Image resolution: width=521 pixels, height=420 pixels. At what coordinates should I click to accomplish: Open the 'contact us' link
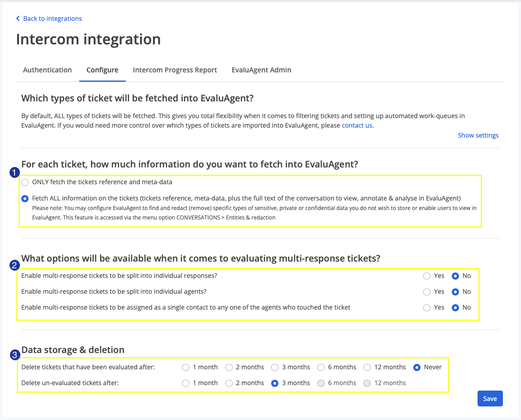357,125
